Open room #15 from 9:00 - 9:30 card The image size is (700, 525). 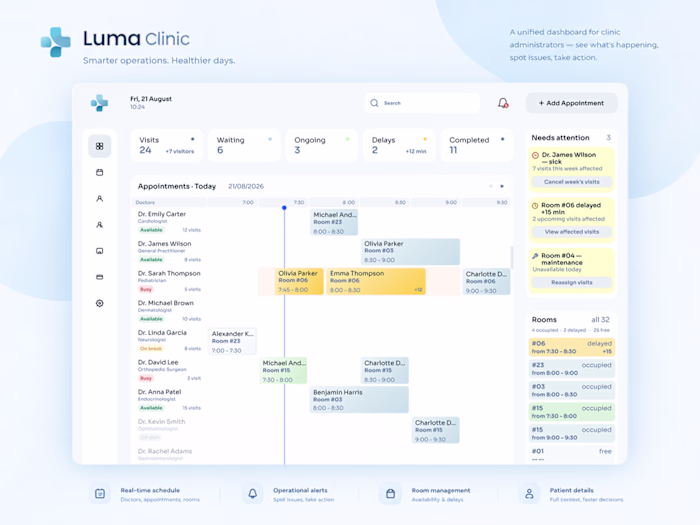click(572, 433)
